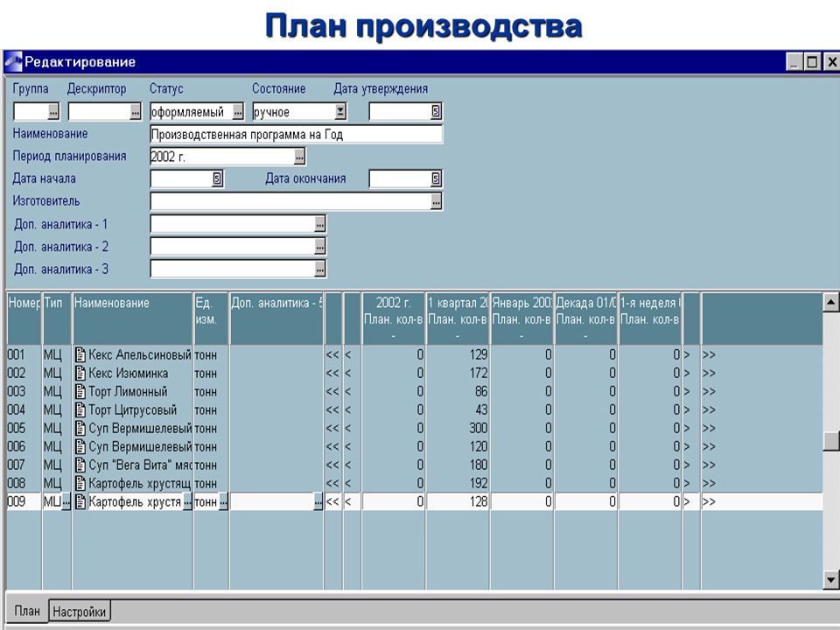Click the document icon in row 008
840x630 pixels.
[x=80, y=483]
